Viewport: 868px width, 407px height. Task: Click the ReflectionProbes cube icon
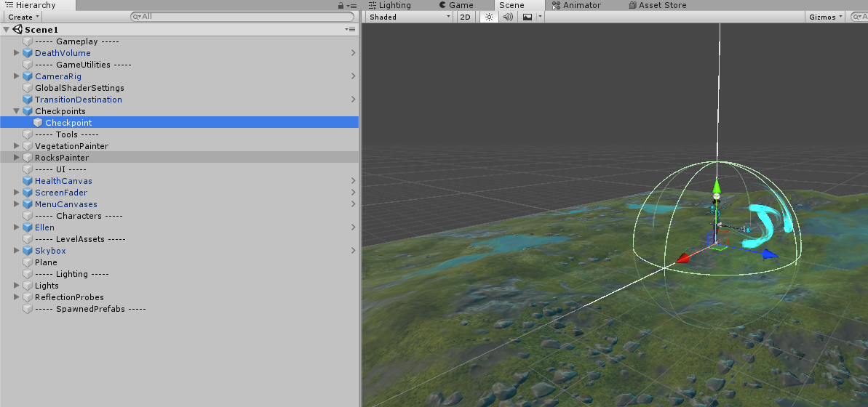(28, 297)
